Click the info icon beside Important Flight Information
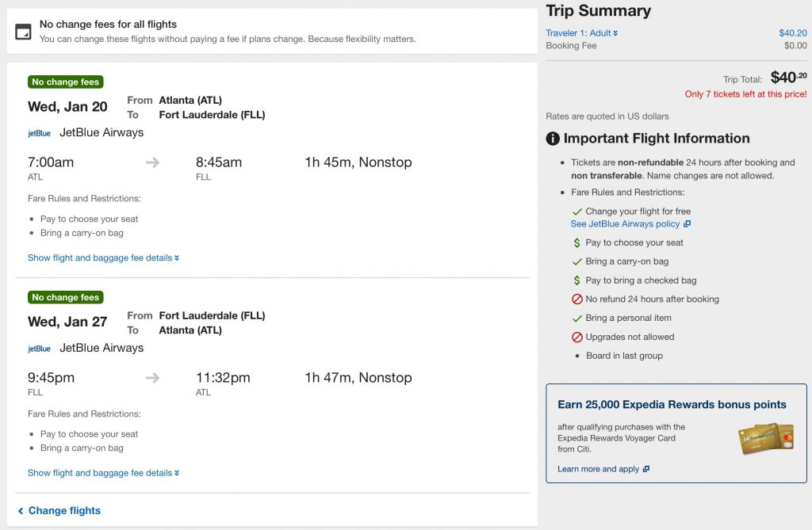This screenshot has width=812, height=530. point(553,139)
